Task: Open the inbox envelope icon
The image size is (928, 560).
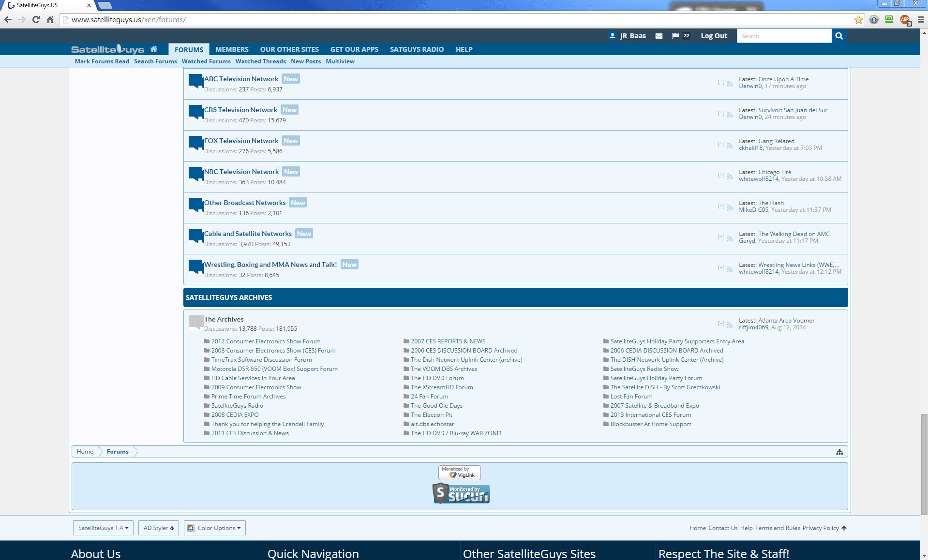Action: (x=659, y=36)
